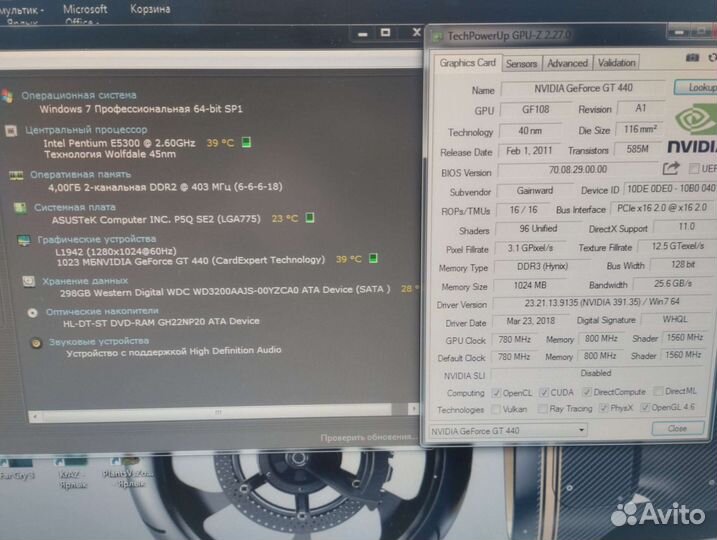This screenshot has height=540, width=717.
Task: Click ASUSTeK Computer INC. P5Q SE2 text
Action: click(156, 219)
